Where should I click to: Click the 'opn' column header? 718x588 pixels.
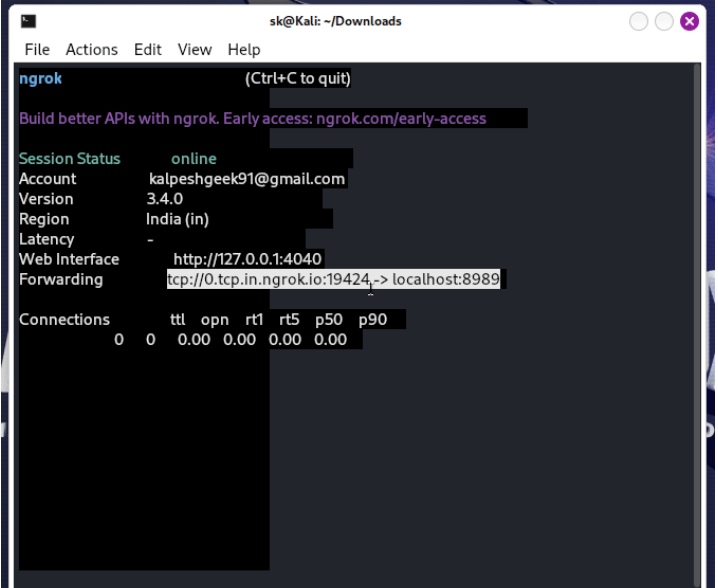coord(215,319)
